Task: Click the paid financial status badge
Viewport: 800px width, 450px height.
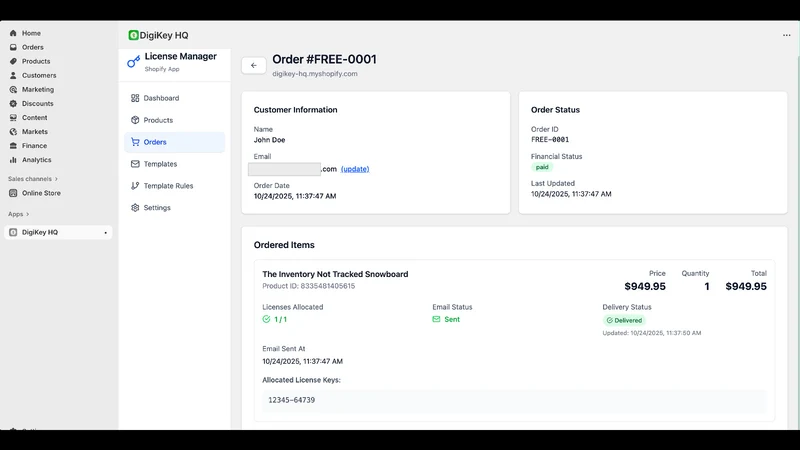Action: (542, 167)
